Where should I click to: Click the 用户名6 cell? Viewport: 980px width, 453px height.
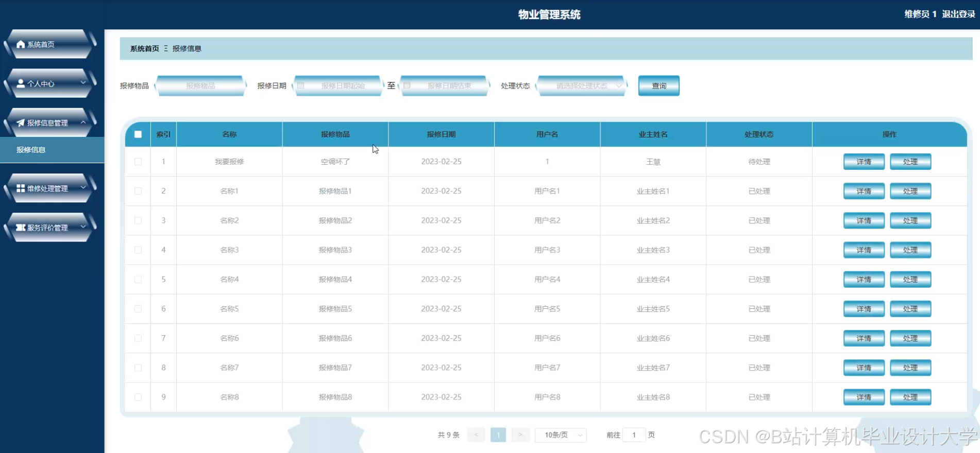tap(547, 338)
